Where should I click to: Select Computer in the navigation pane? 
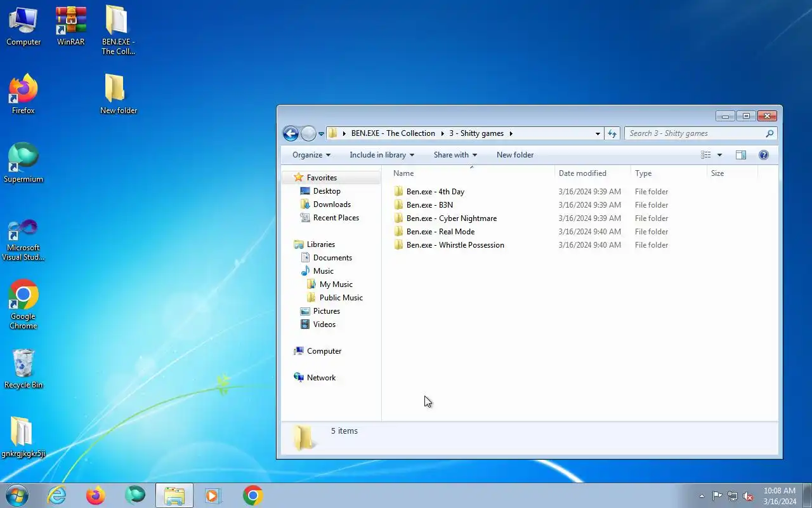324,351
